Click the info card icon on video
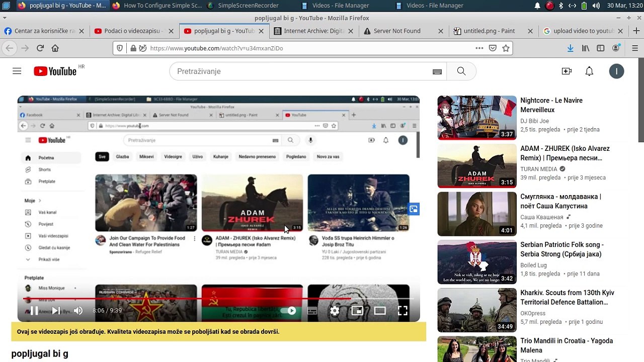 (x=413, y=209)
